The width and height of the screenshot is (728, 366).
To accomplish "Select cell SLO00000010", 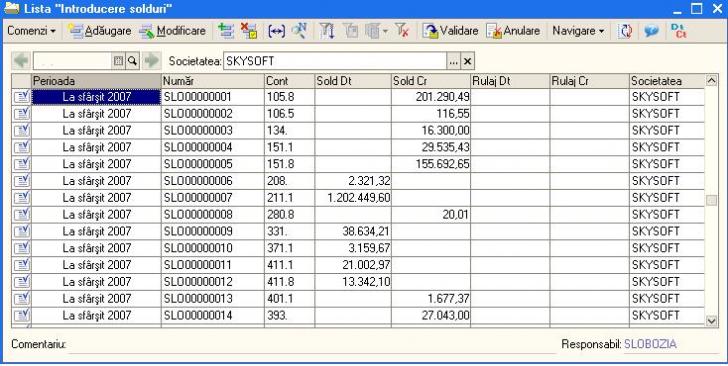I will [x=213, y=248].
